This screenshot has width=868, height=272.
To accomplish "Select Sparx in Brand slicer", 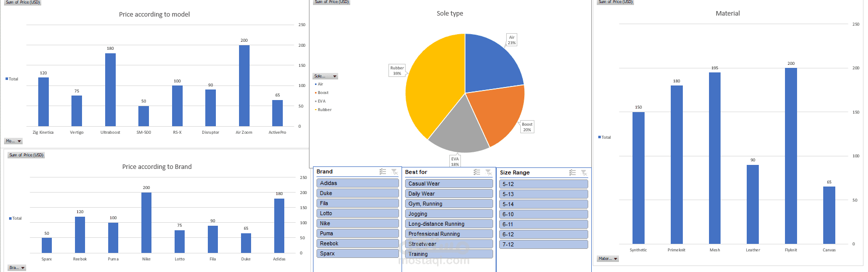I will (x=358, y=253).
